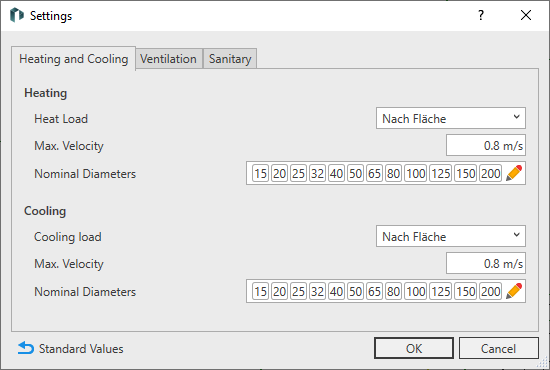Viewport: 550px width, 370px height.
Task: Click the Cooling load label
Action: pos(68,236)
